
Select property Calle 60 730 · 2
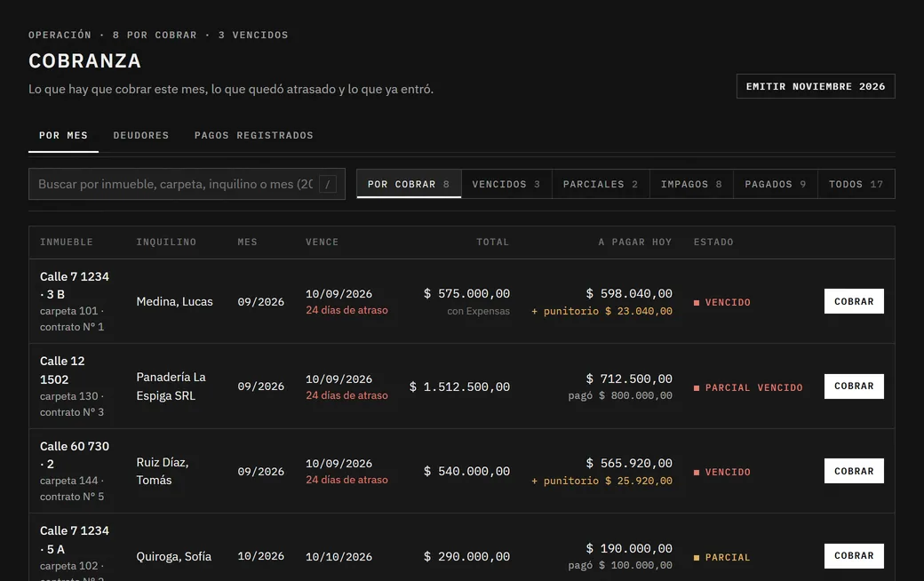[75, 455]
